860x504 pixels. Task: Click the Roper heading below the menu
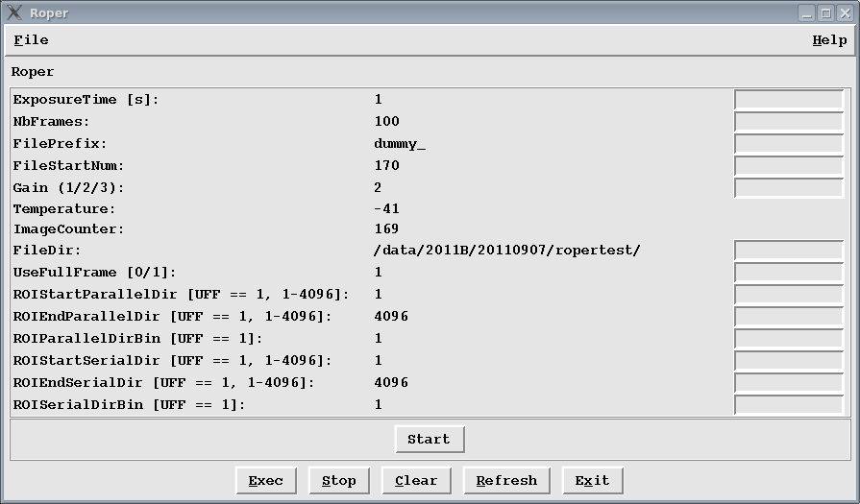[33, 72]
